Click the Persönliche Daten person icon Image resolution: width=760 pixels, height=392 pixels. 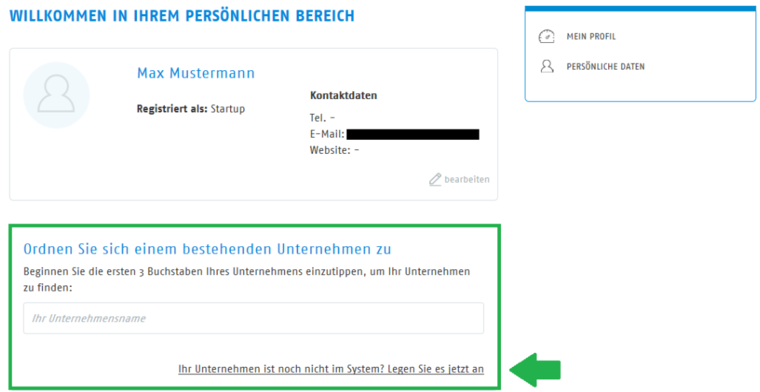[x=547, y=66]
